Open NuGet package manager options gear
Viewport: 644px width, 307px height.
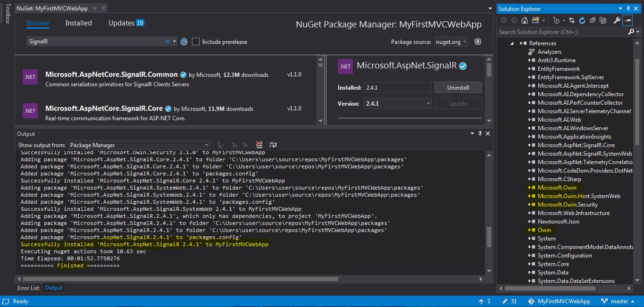pos(477,41)
